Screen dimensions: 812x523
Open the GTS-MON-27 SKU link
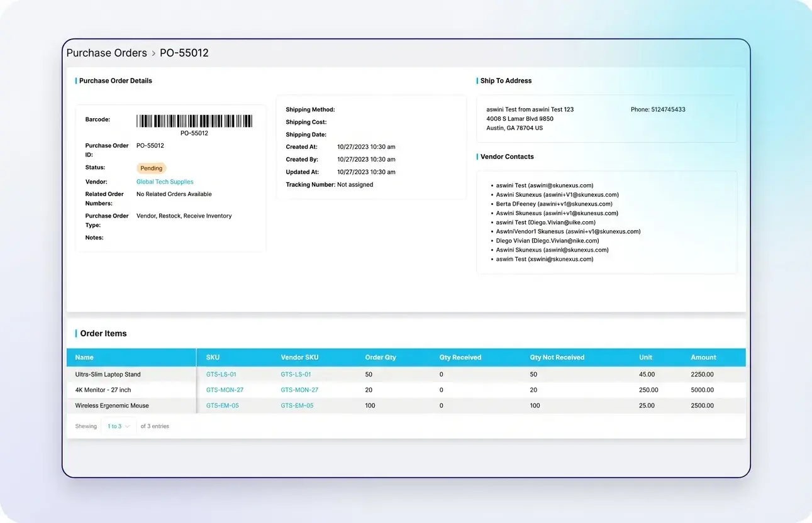point(225,390)
